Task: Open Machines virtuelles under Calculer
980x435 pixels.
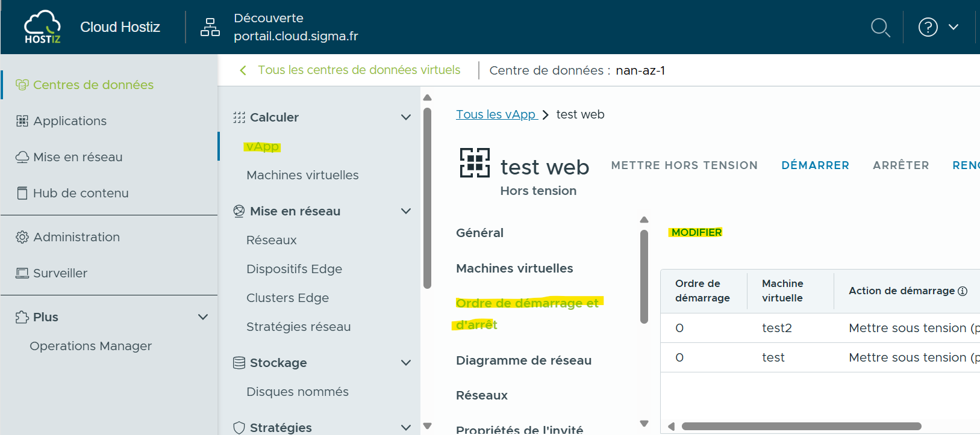Action: pos(302,175)
